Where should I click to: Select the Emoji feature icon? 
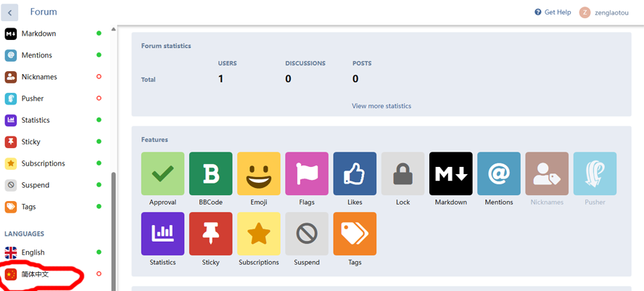[259, 173]
